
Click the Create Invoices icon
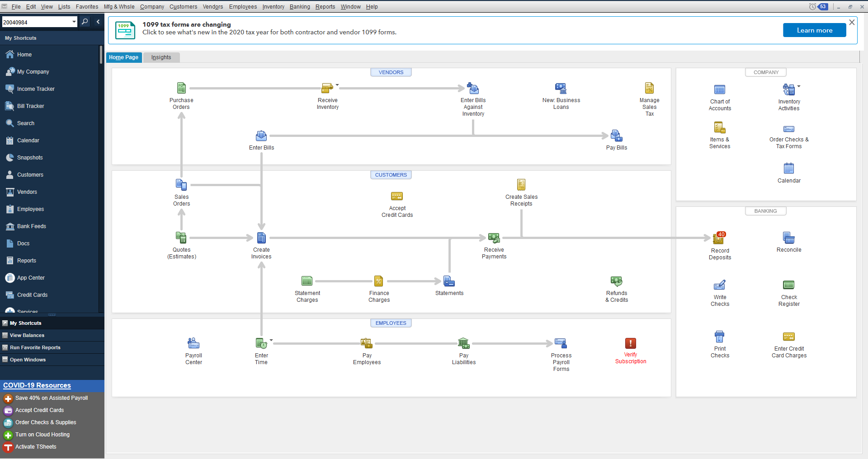tap(261, 238)
